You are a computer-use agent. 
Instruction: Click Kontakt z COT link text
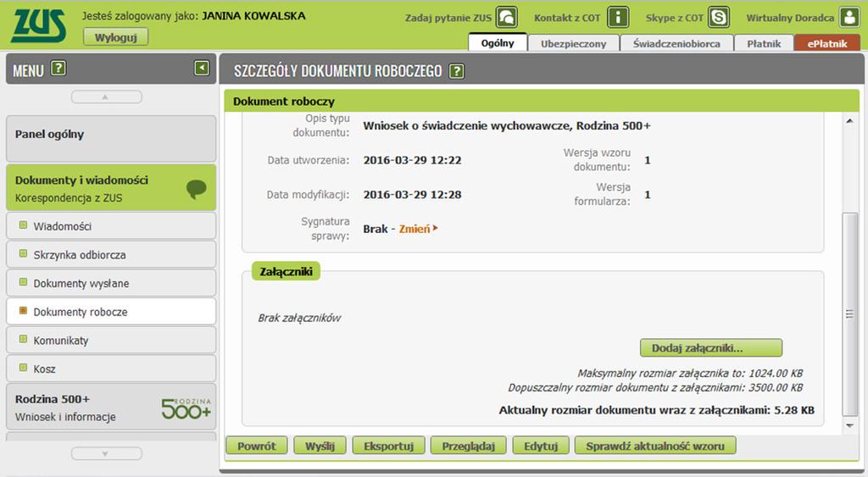pyautogui.click(x=567, y=18)
